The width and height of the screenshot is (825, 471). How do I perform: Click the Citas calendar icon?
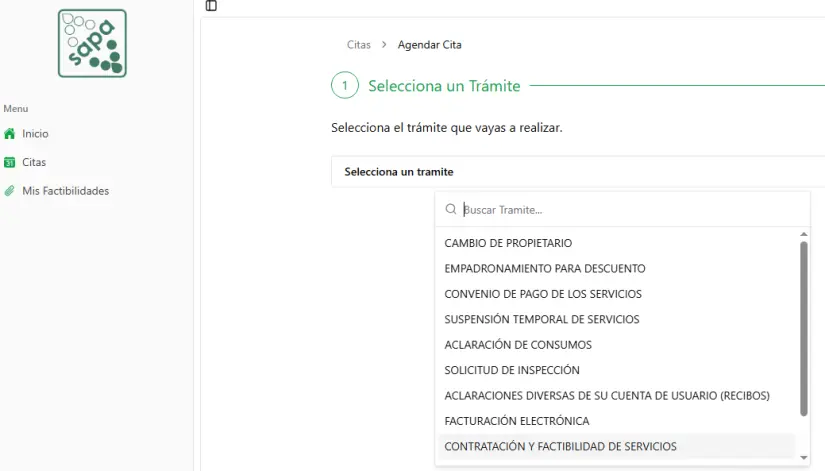tap(9, 162)
